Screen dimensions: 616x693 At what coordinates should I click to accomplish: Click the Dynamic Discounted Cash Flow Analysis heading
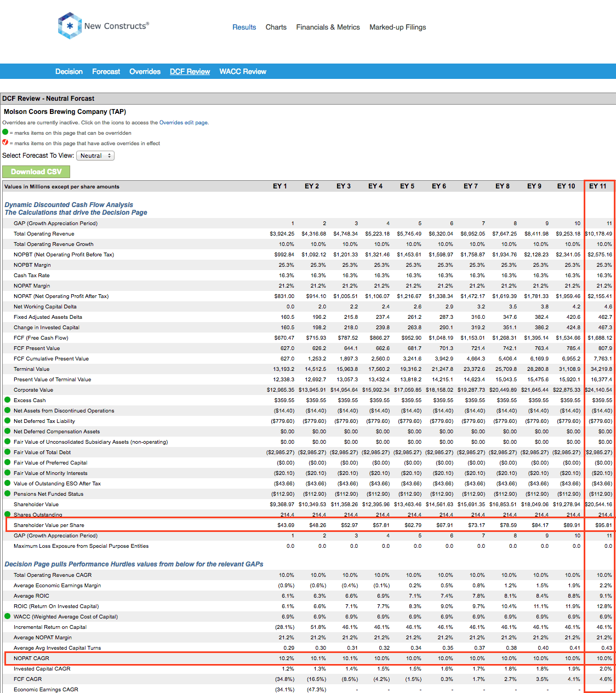[x=69, y=204]
